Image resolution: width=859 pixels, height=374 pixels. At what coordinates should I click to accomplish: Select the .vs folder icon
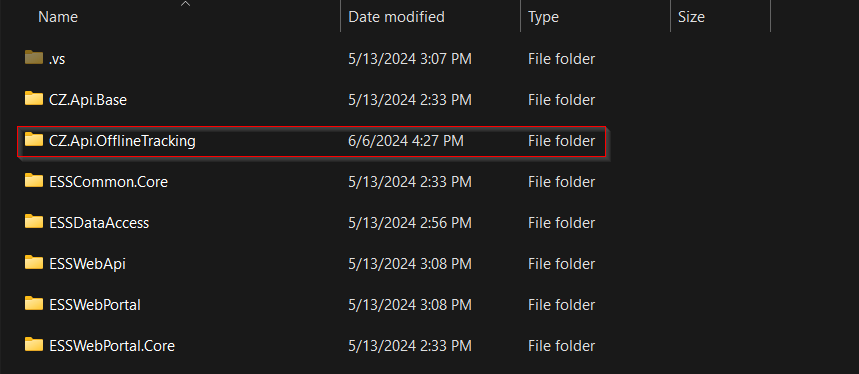coord(34,57)
